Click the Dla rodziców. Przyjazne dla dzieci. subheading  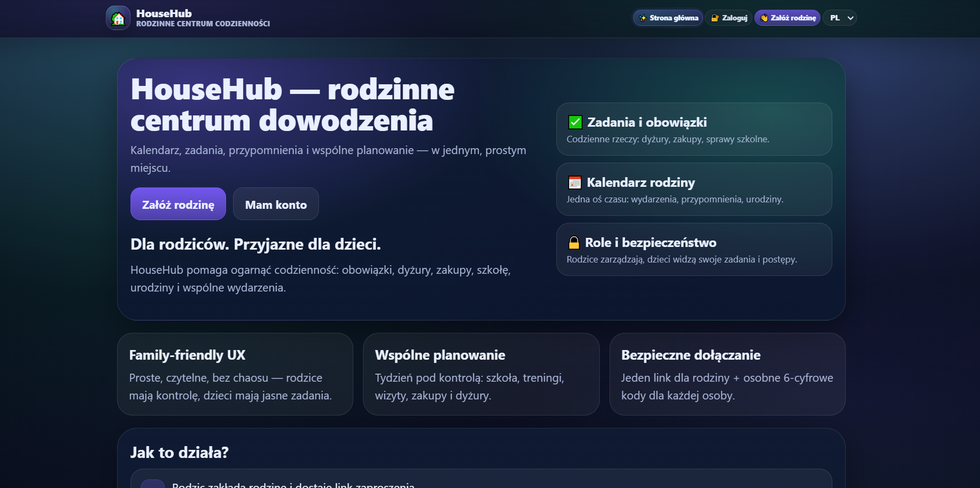point(256,244)
